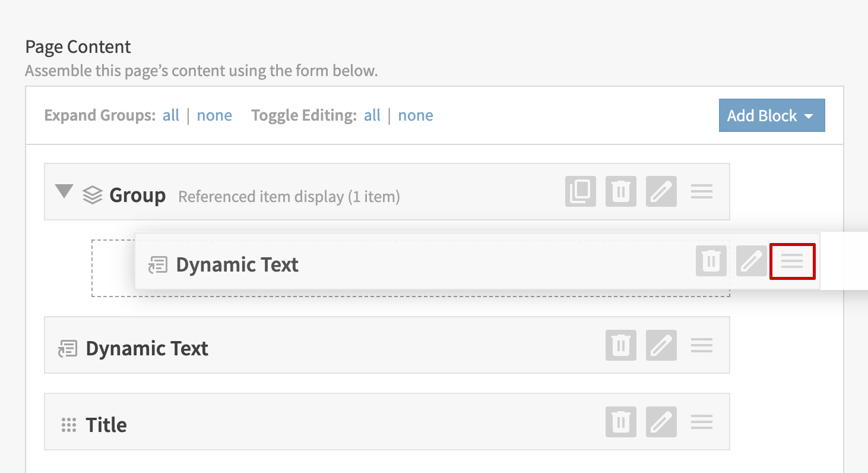Delete the nested Dynamic Text block
This screenshot has height=473, width=868.
(x=711, y=261)
